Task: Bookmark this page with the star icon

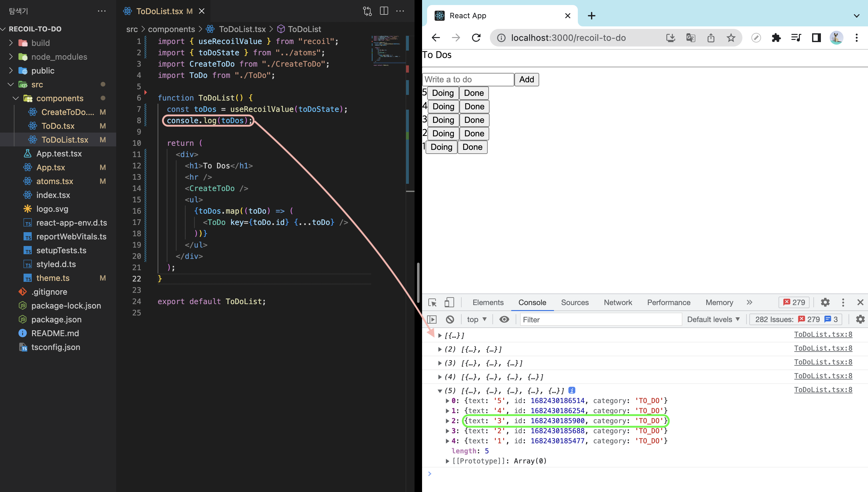Action: coord(731,38)
